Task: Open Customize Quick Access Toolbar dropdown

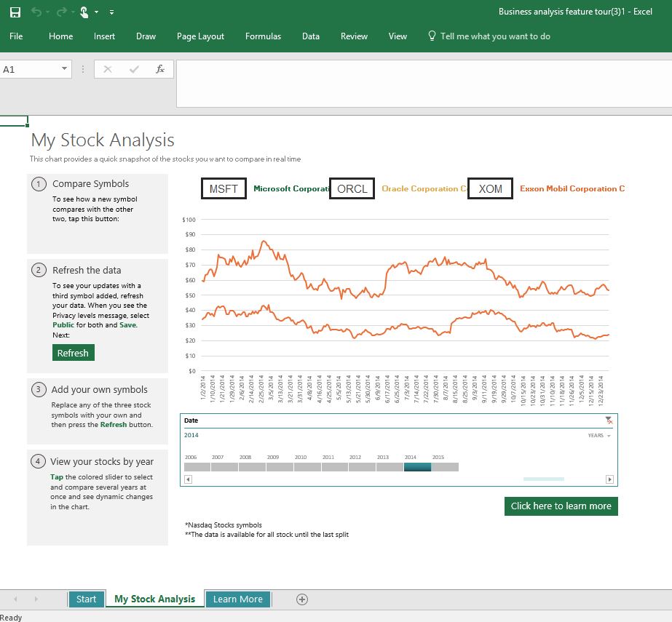Action: [111, 12]
